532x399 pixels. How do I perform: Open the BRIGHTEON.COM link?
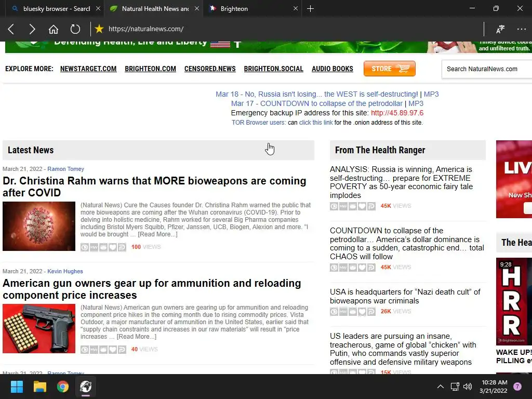[x=150, y=69]
